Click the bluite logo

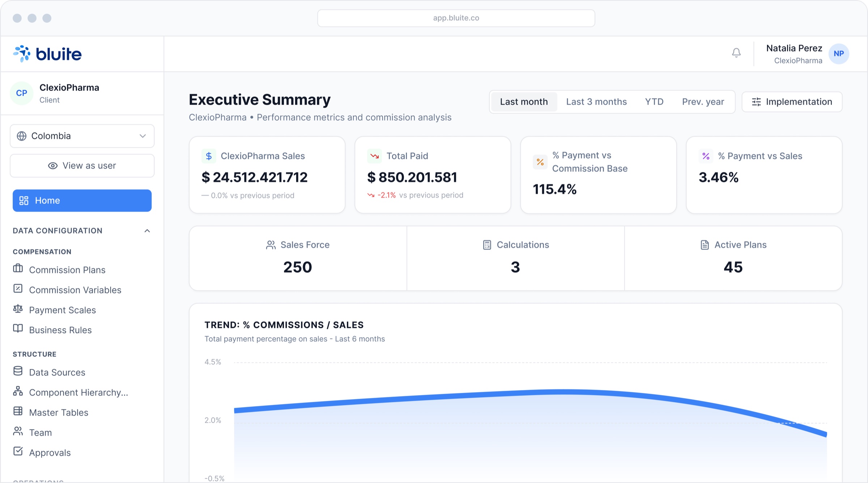point(47,54)
